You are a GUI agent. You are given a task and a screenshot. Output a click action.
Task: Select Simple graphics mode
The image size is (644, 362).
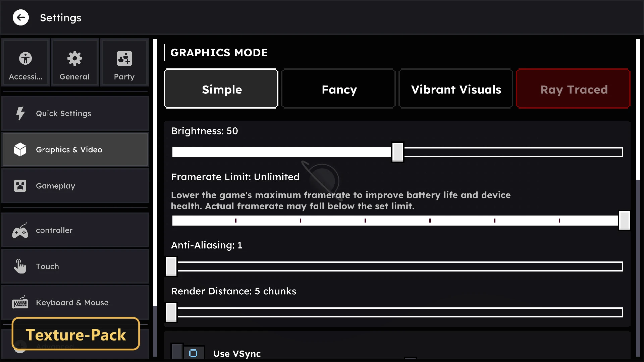coord(221,89)
